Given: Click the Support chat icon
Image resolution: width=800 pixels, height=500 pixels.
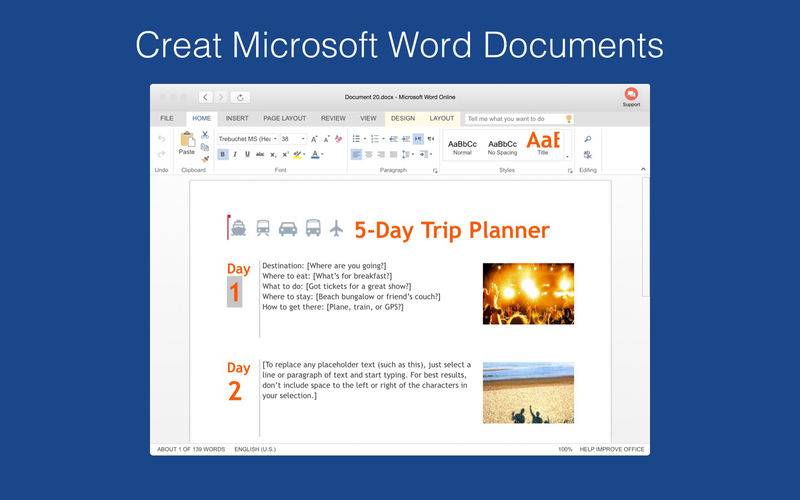Looking at the screenshot, I should (x=631, y=94).
